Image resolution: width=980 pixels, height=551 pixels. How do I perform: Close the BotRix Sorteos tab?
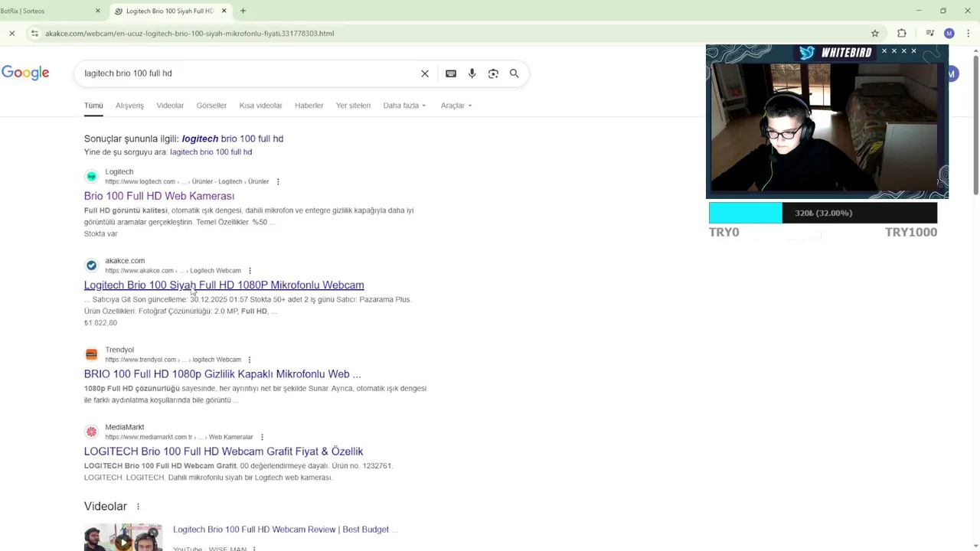98,11
